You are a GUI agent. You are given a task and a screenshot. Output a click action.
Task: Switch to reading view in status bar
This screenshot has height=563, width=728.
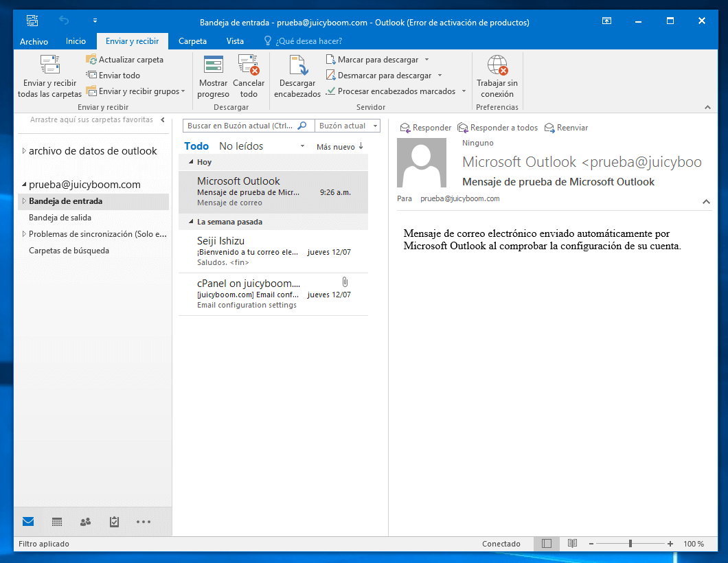(x=572, y=544)
